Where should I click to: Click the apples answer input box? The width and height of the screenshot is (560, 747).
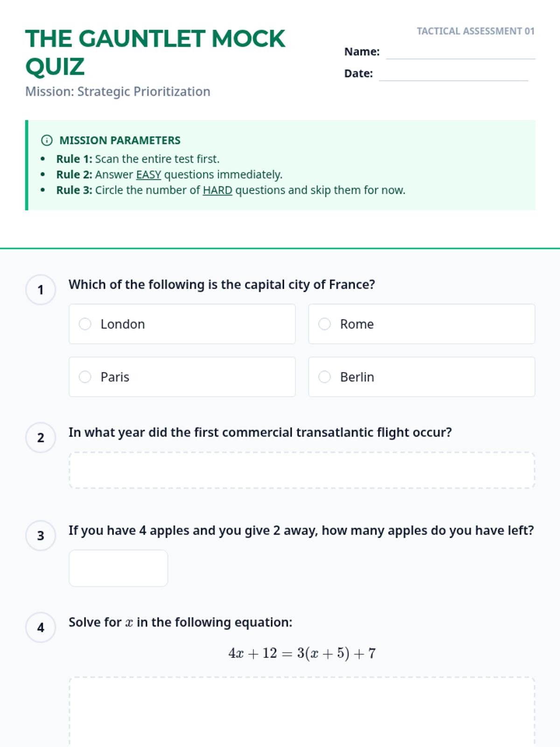[118, 568]
